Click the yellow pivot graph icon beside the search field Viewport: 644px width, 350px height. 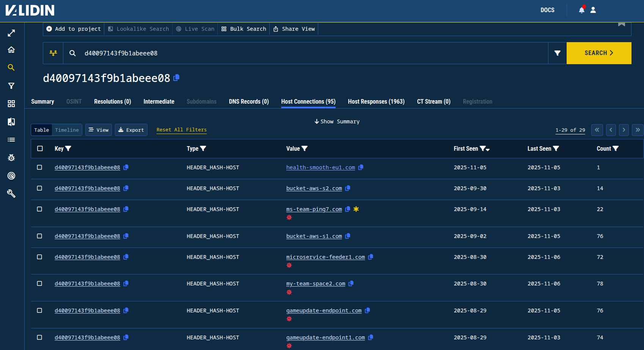(53, 53)
